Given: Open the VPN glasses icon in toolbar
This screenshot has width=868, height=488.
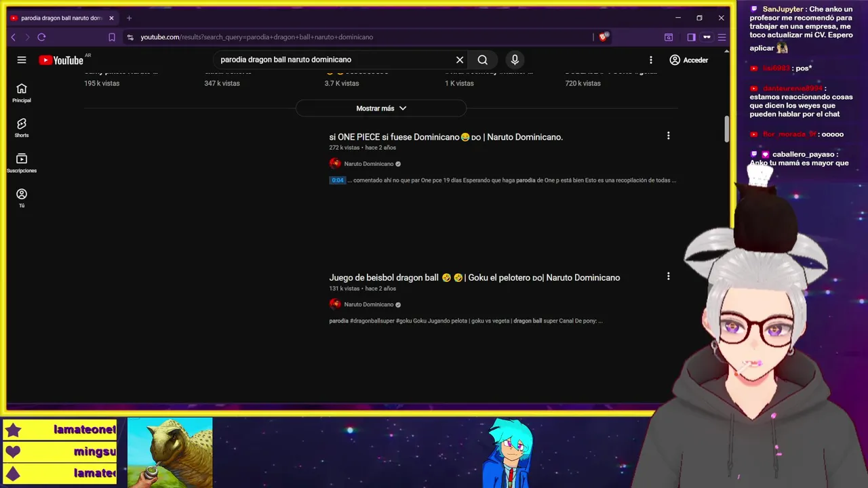Looking at the screenshot, I should click(x=707, y=37).
